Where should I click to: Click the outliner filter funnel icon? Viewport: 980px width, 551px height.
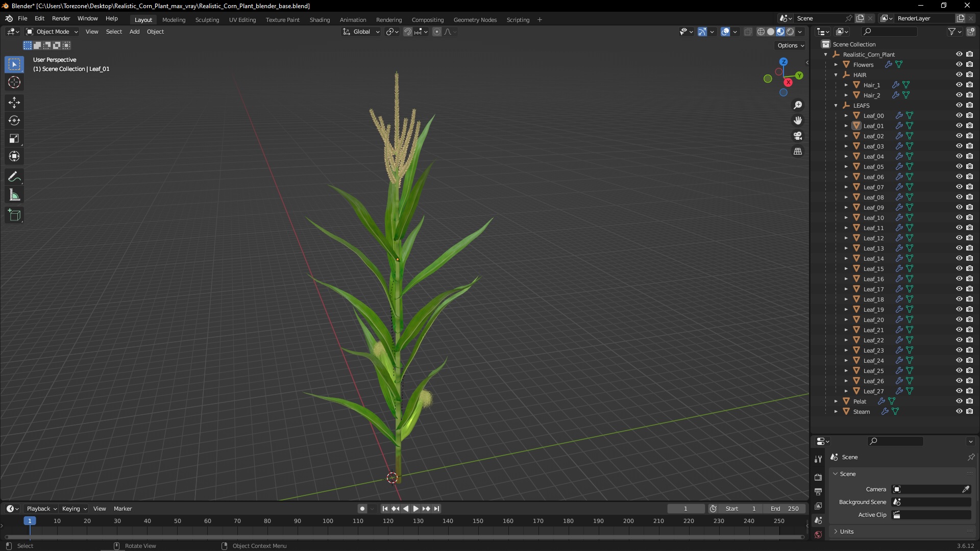[x=952, y=32]
